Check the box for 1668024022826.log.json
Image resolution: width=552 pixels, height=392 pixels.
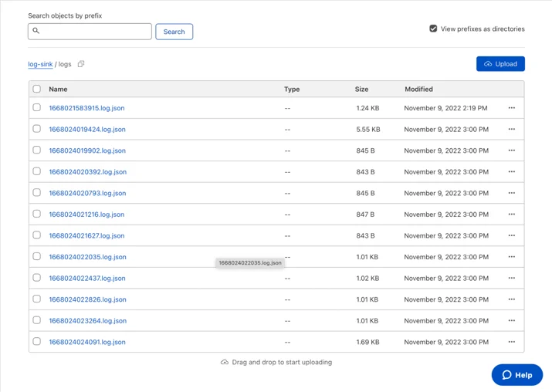pos(36,299)
